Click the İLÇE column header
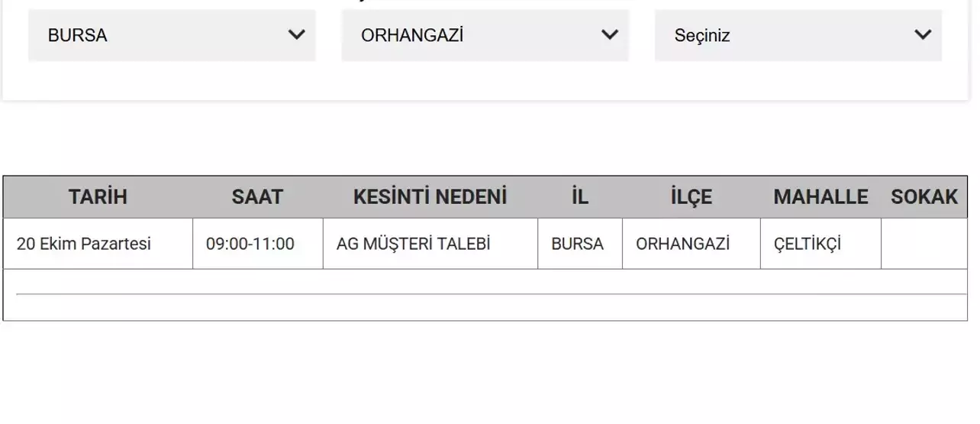The image size is (980, 424). [x=691, y=197]
